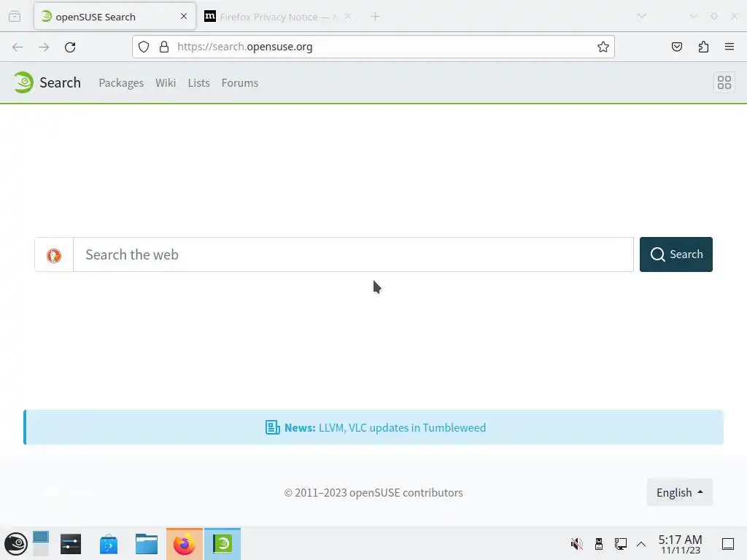Open the LLVM, VLC updates news link
Viewport: 747px width, 560px height.
click(402, 427)
